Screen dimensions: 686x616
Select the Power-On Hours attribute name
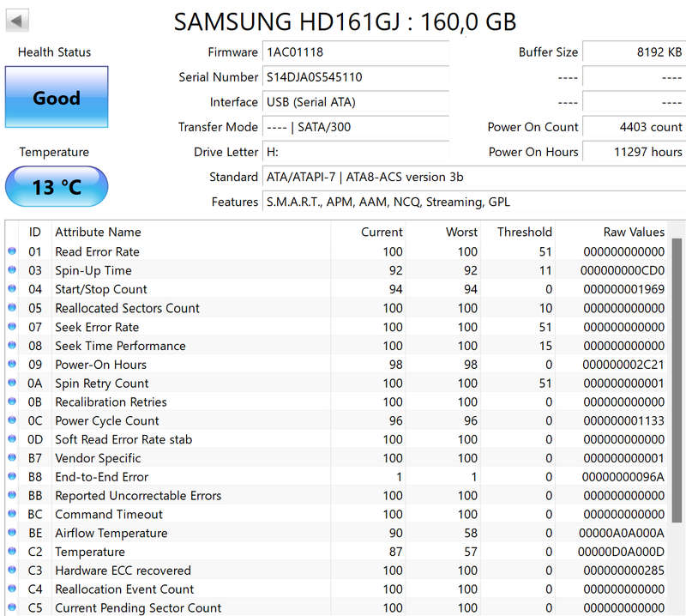tap(100, 365)
